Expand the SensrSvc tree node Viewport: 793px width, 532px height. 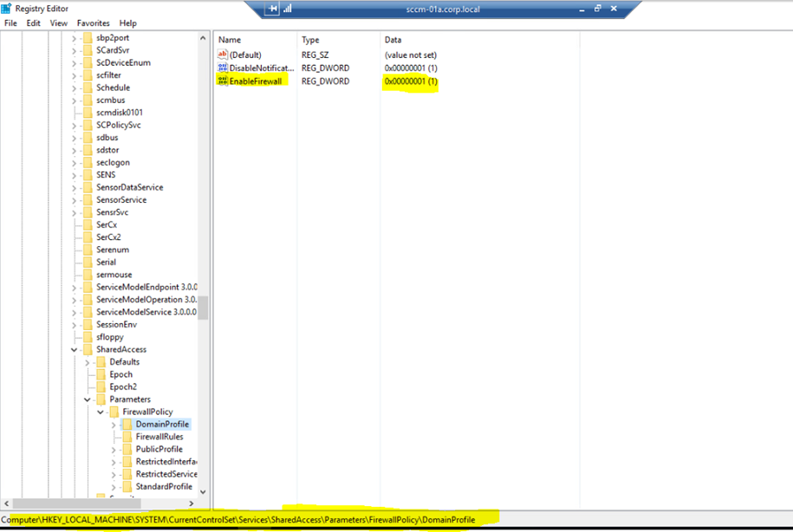[74, 212]
